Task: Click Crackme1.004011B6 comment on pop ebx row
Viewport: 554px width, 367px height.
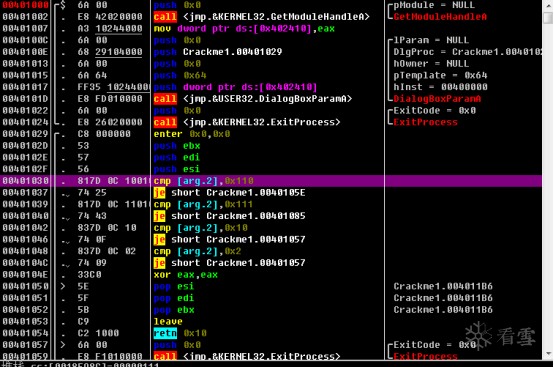Action: click(443, 310)
